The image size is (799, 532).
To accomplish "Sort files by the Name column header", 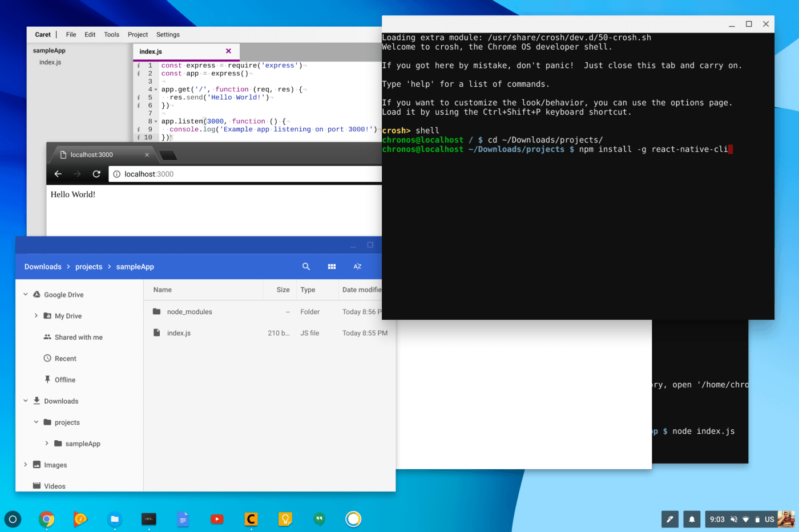I will coord(163,290).
